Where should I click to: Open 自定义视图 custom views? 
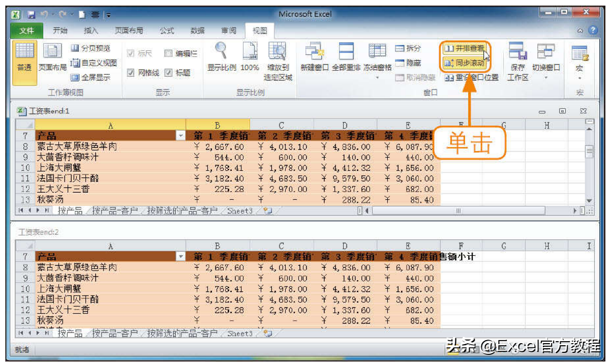coord(94,63)
